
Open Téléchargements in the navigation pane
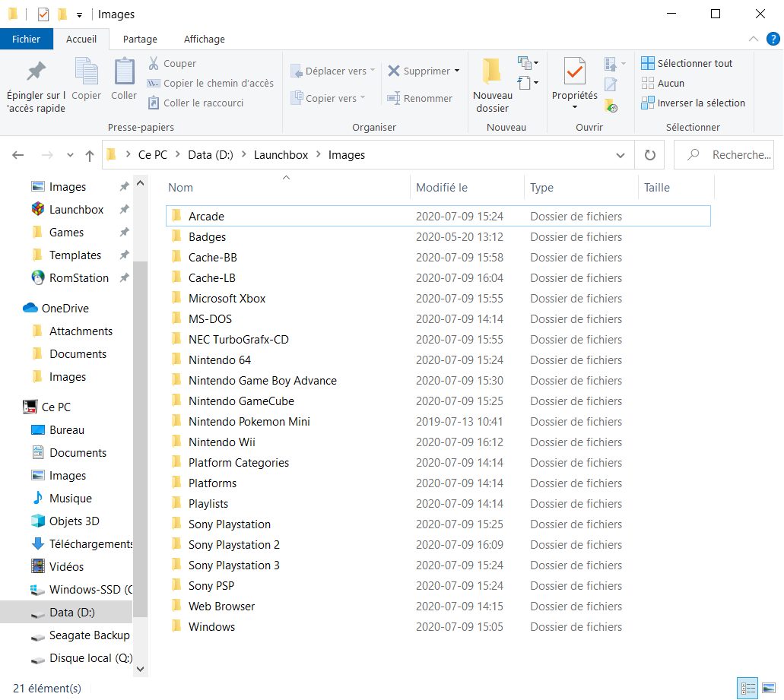[81, 543]
